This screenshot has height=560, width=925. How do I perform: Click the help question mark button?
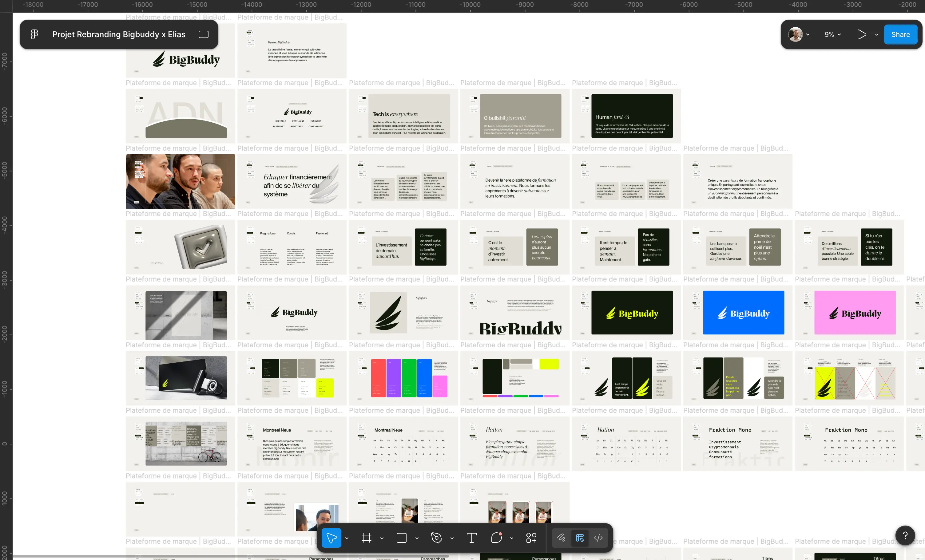(905, 535)
